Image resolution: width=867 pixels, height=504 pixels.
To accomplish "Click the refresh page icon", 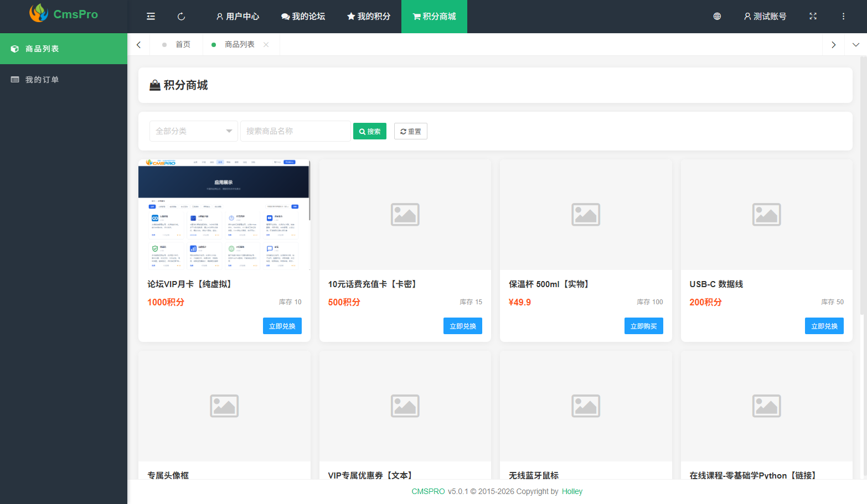I will point(181,17).
